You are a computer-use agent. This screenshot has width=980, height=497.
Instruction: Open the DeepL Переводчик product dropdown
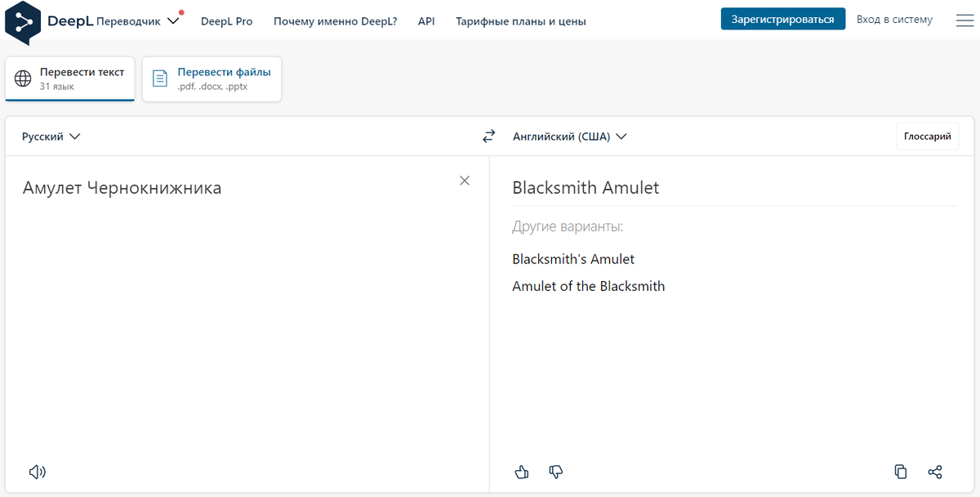coord(137,21)
